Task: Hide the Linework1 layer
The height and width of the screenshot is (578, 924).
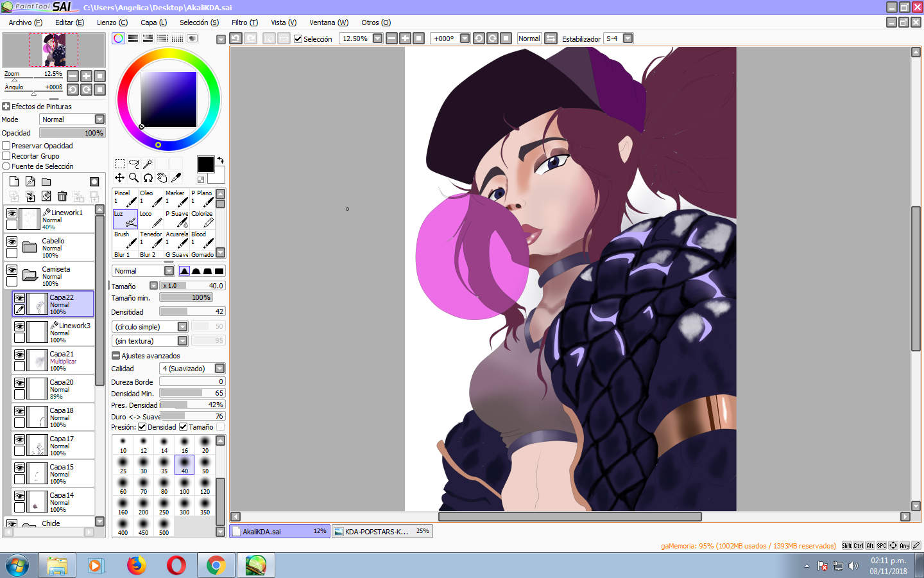Action: [12, 213]
